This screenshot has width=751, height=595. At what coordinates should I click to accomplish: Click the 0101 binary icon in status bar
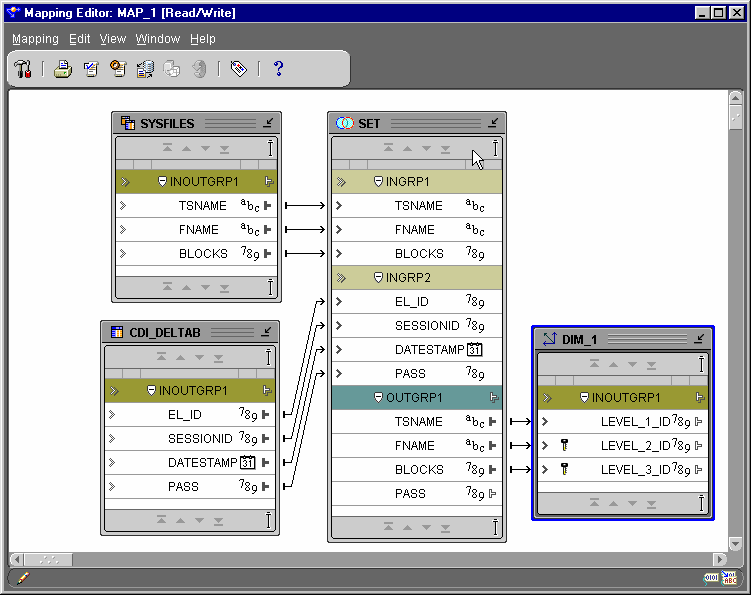coord(711,578)
